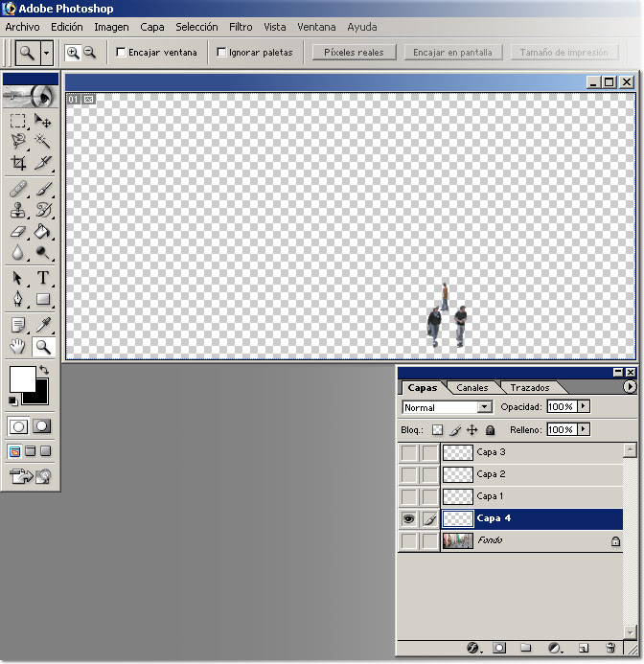Click the white foreground color swatch

click(x=21, y=378)
